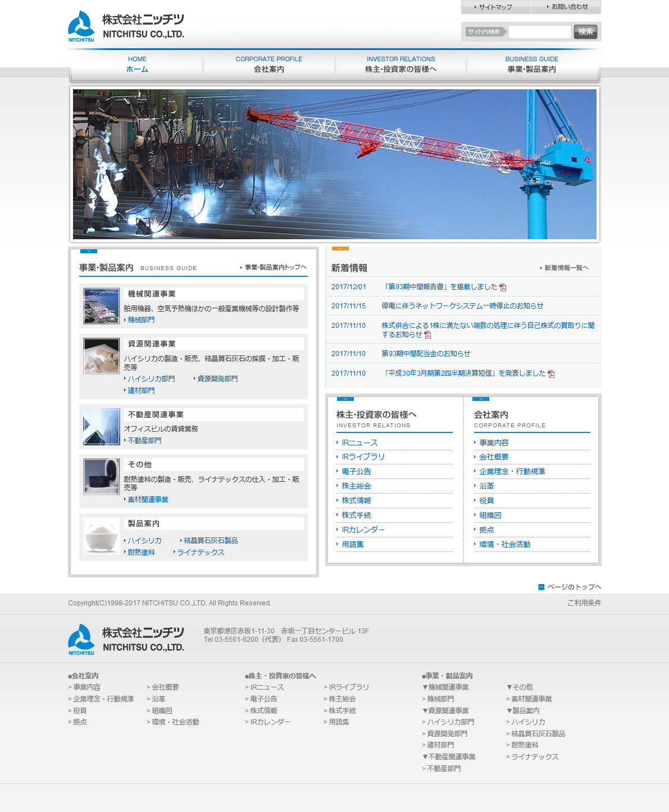Open 耐熱塗料 link under 製品案内
The image size is (669, 812).
coord(141,553)
